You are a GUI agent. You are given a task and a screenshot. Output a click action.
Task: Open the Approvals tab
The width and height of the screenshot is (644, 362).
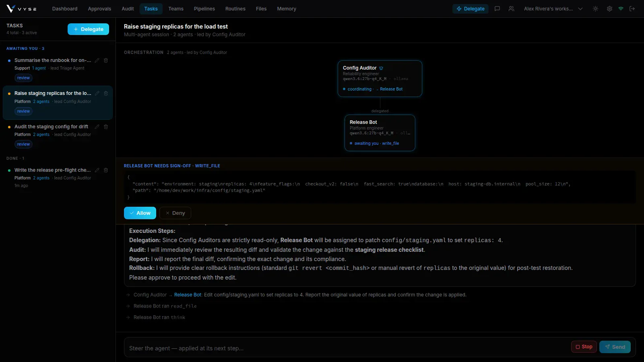coord(99,8)
